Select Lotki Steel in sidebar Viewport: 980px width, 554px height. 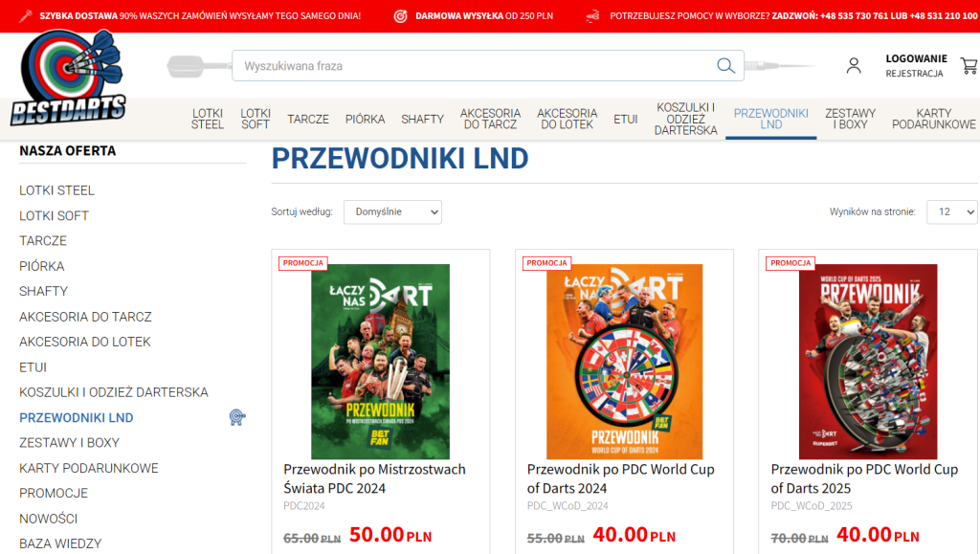(56, 190)
